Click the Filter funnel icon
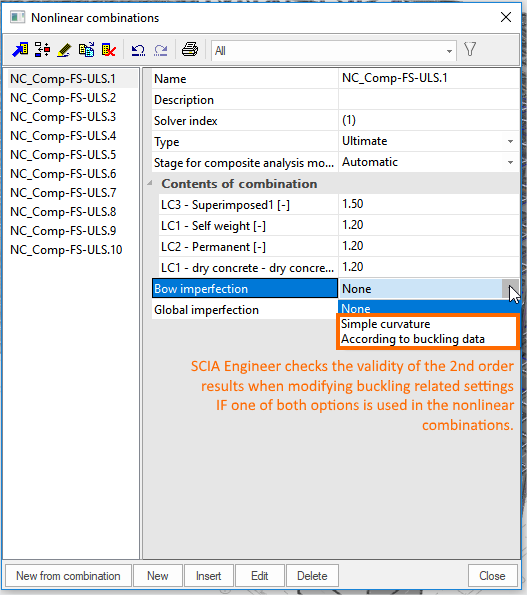 (470, 49)
